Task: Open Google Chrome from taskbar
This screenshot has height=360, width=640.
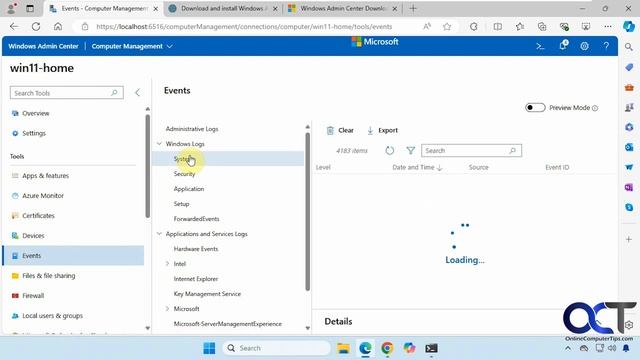Action: (387, 348)
